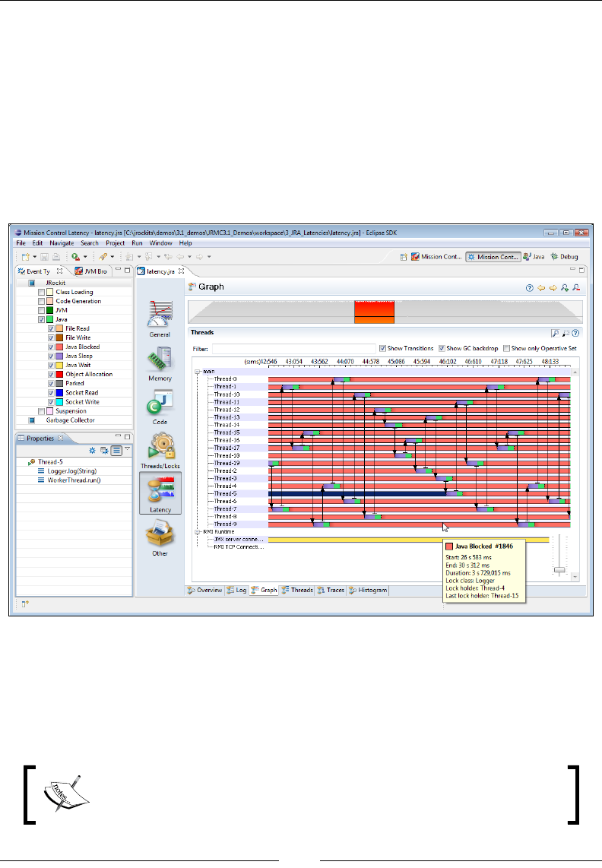Open the File menu
Viewport: 602px width, 868px height.
[21, 243]
